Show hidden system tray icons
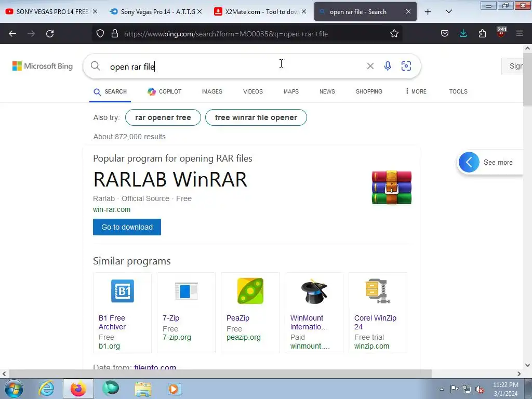 (442, 389)
